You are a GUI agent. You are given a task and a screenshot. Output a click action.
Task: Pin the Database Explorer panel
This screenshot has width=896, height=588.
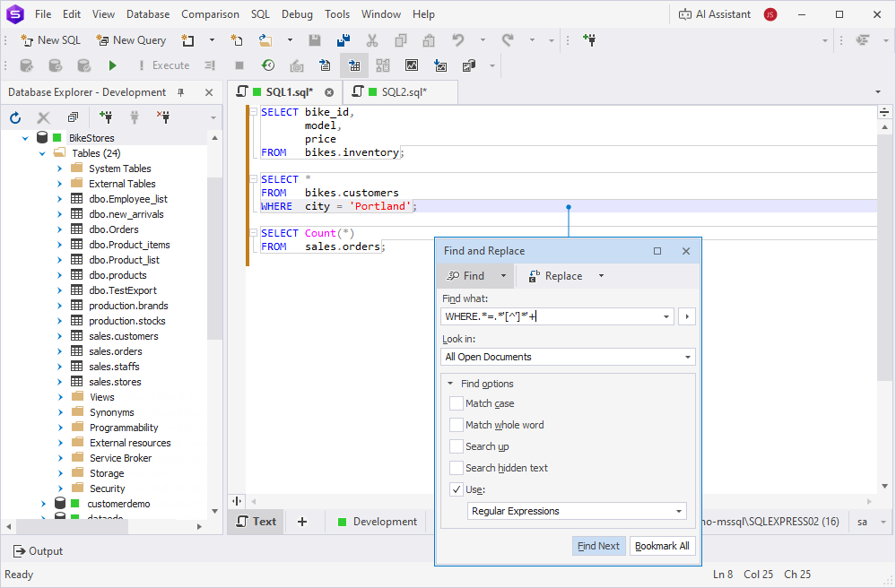(x=180, y=92)
